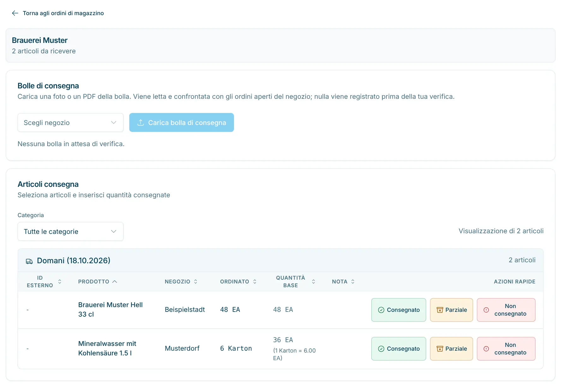The width and height of the screenshot is (567, 392).
Task: Click the upload icon in Carica bolla button
Action: click(141, 122)
